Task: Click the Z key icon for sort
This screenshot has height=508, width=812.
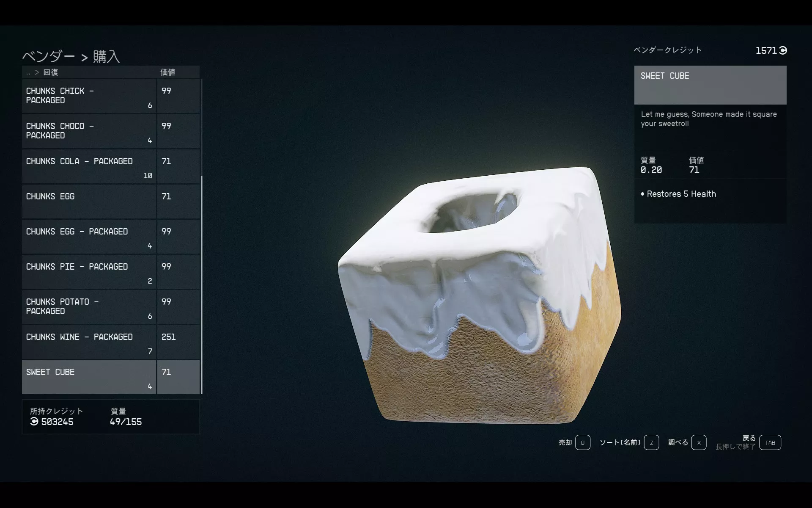Action: tap(651, 442)
